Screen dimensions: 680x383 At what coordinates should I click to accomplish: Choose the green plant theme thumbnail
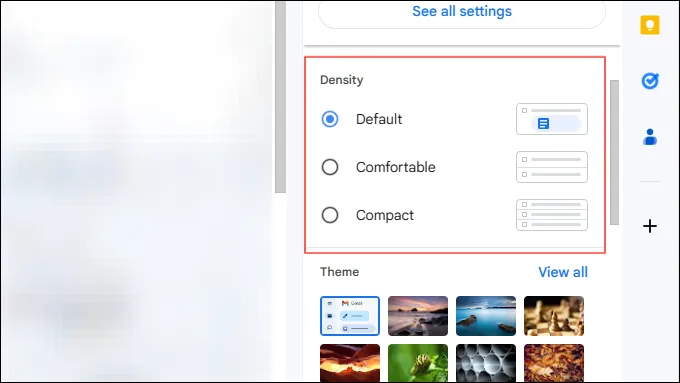[418, 363]
